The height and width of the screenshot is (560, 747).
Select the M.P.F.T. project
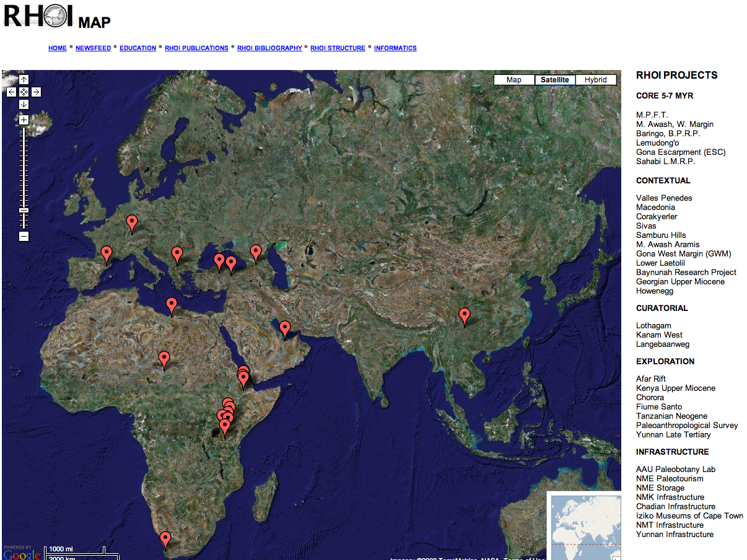point(652,115)
